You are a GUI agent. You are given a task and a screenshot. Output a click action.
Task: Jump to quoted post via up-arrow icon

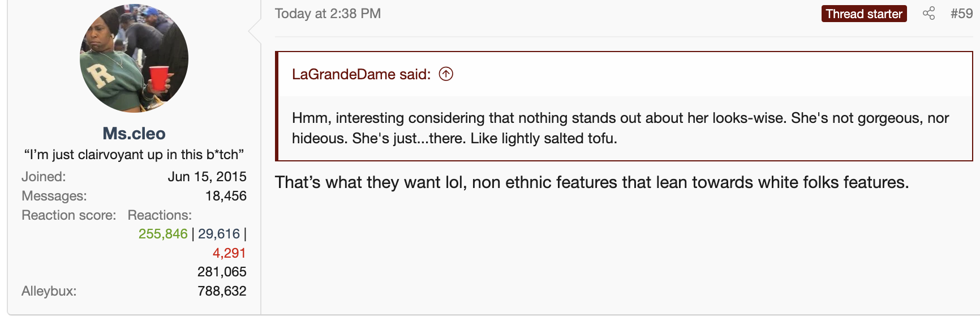[446, 74]
